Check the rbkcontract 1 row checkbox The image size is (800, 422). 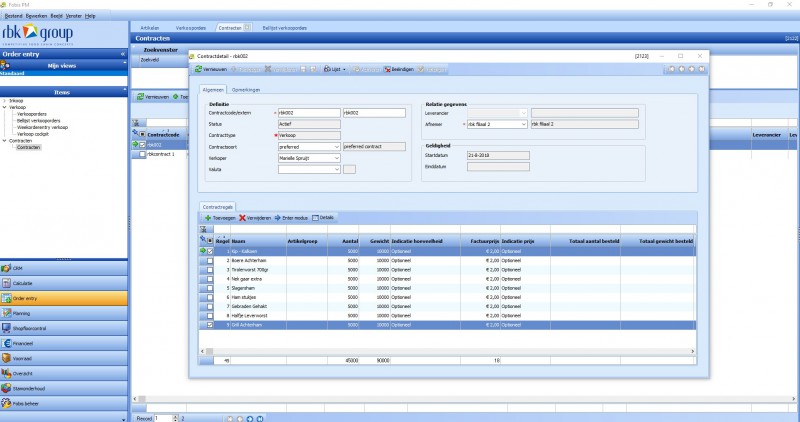pyautogui.click(x=142, y=154)
